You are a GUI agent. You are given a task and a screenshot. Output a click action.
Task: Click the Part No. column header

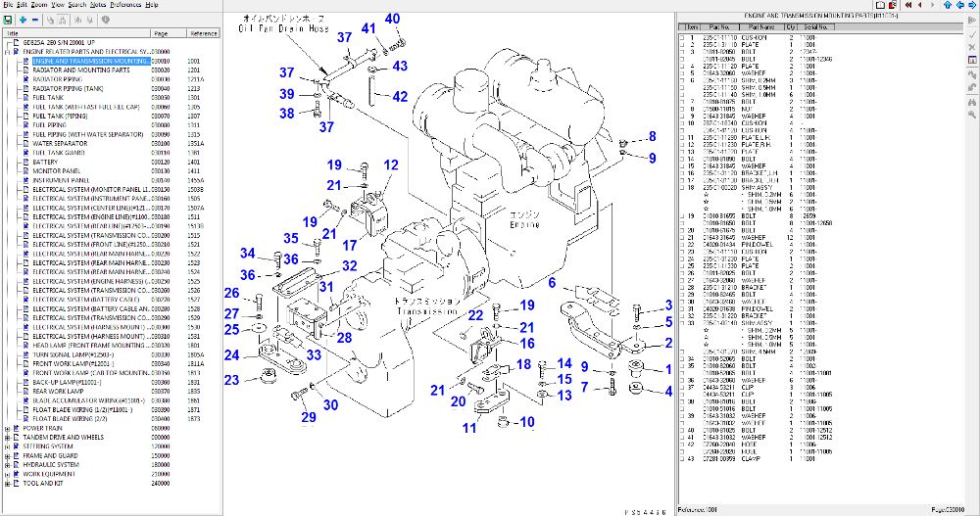(719, 26)
